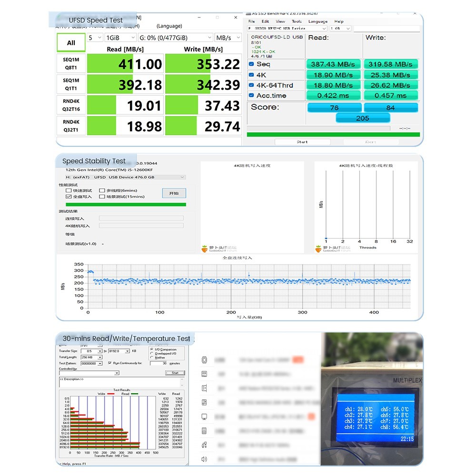
Task: Uncheck the Seq test checkbox in AS SSD
Action: [252, 64]
